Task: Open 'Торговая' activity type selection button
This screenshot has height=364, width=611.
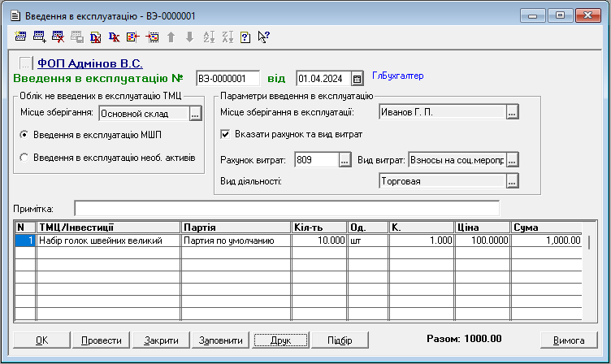Action: tap(512, 182)
